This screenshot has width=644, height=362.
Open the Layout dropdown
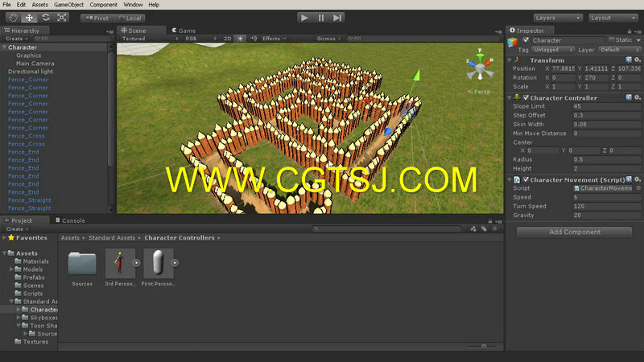(613, 18)
